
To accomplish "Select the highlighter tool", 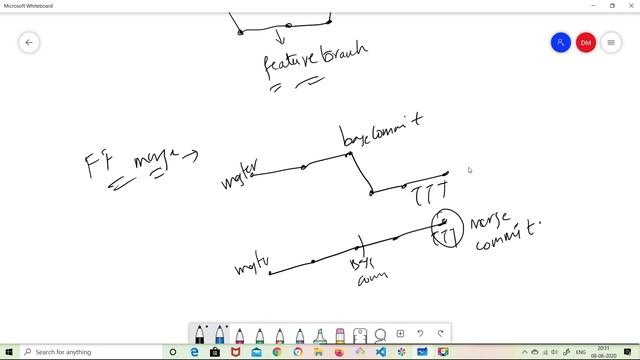I will click(x=320, y=336).
